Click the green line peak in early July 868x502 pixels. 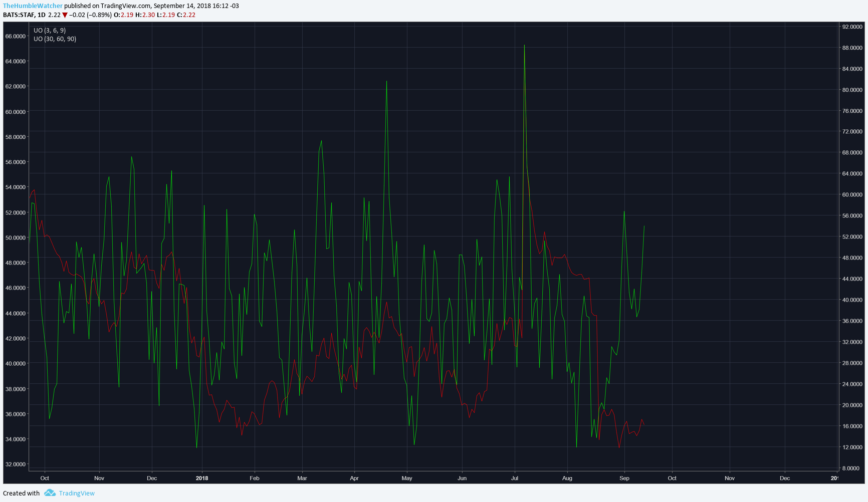(524, 46)
